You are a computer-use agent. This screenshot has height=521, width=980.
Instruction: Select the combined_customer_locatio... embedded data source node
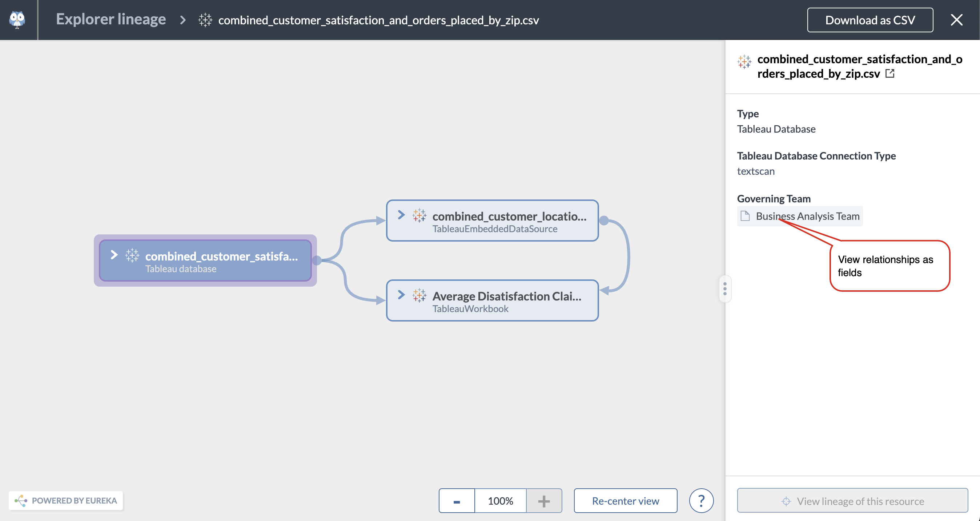[x=492, y=221]
